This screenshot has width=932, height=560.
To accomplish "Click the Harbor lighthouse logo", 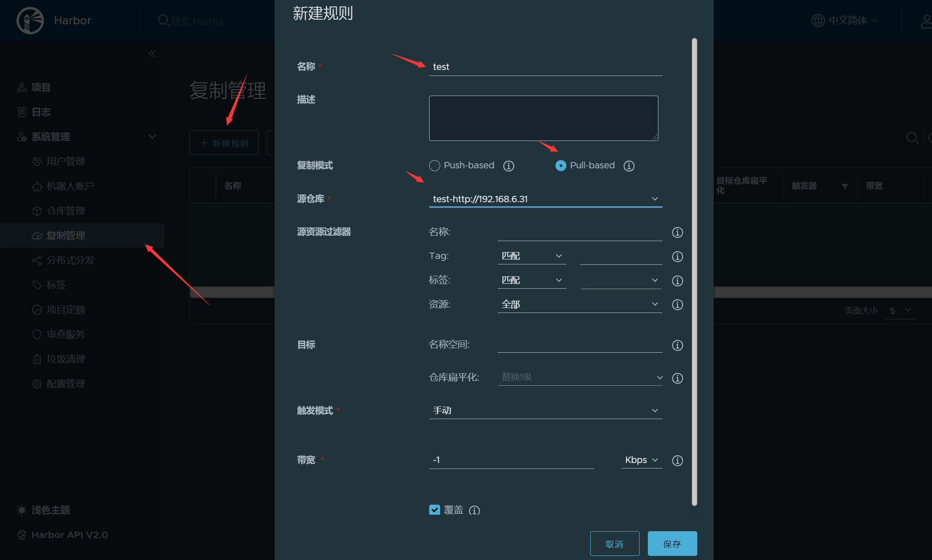I will [x=30, y=21].
